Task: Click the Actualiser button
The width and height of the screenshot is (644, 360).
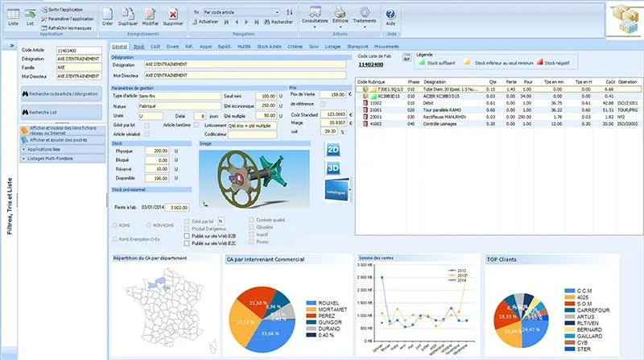Action: click(205, 22)
